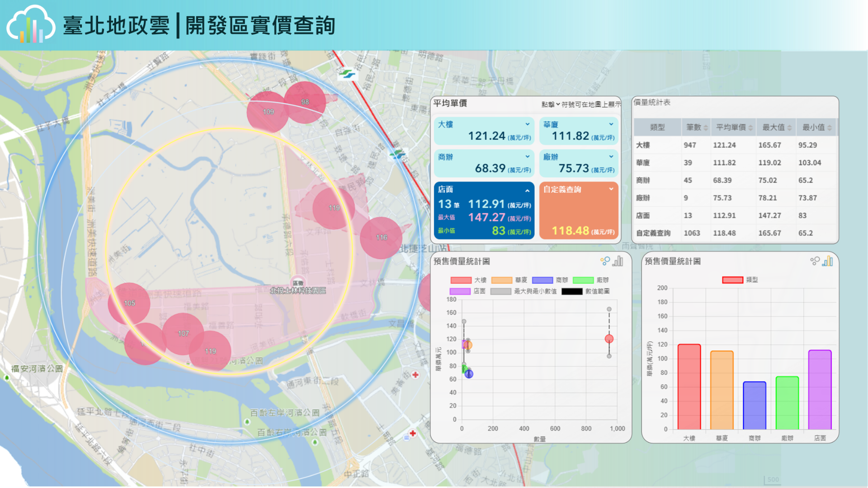Sort table by 筆數 sort arrows
The width and height of the screenshot is (868, 488).
(706, 128)
